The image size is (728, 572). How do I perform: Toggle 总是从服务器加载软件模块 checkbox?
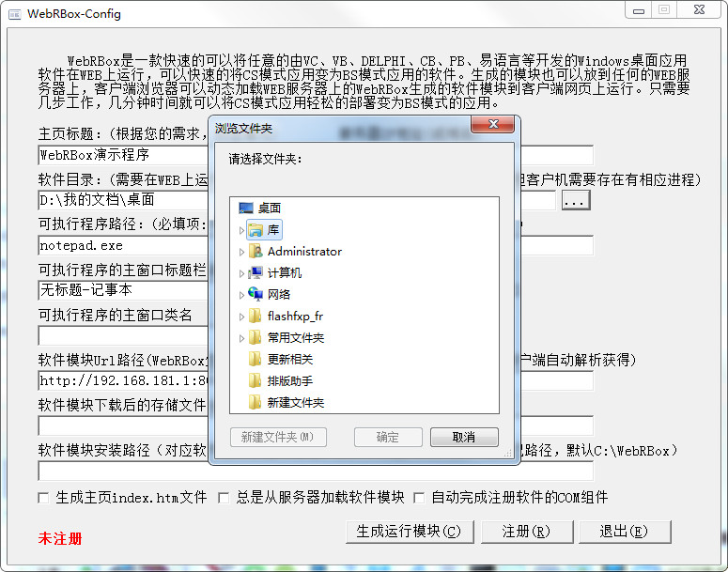pos(224,498)
